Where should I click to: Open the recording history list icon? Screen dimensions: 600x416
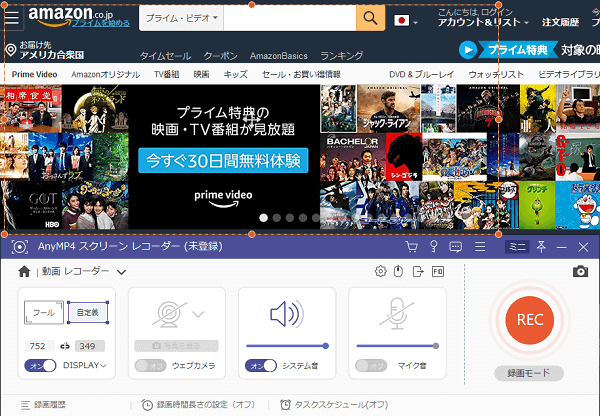click(25, 405)
